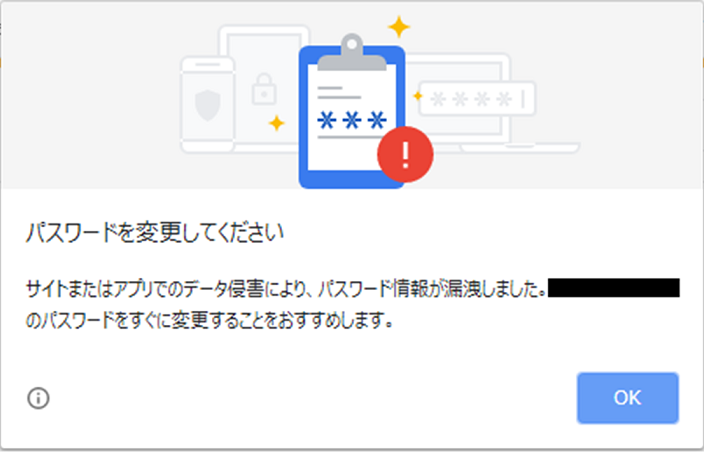
Task: Click the masked password field on laptop
Action: pos(477,99)
